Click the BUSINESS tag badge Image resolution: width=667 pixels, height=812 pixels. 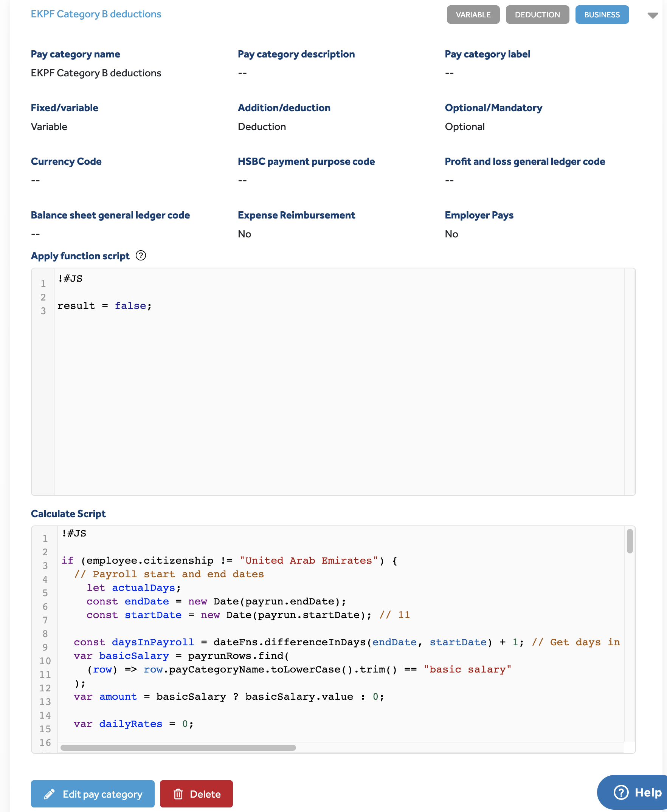(601, 15)
